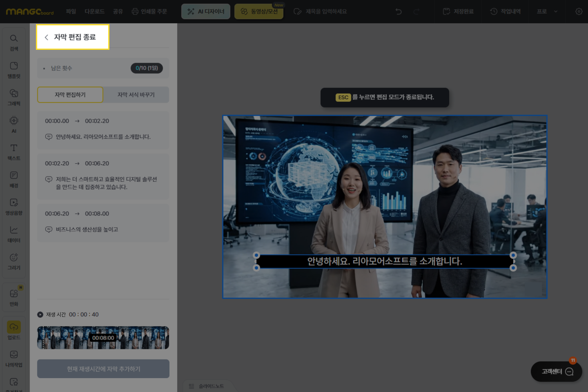The height and width of the screenshot is (392, 588).
Task: Open the 다운로드 menu
Action: 94,11
